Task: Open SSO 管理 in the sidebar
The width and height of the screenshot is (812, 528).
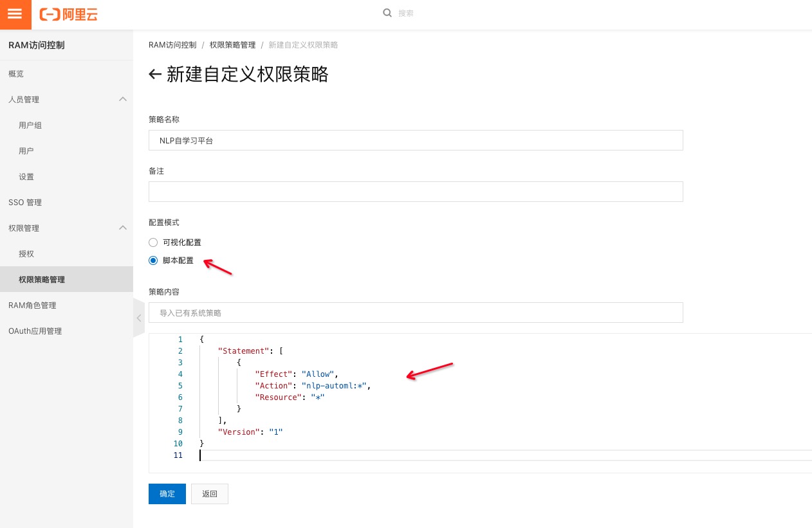Action: point(66,203)
